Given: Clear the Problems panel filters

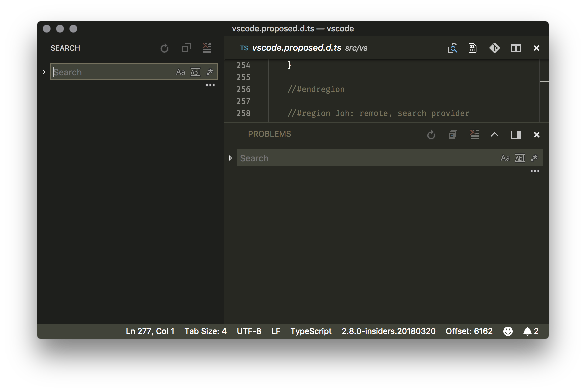Looking at the screenshot, I should click(474, 135).
